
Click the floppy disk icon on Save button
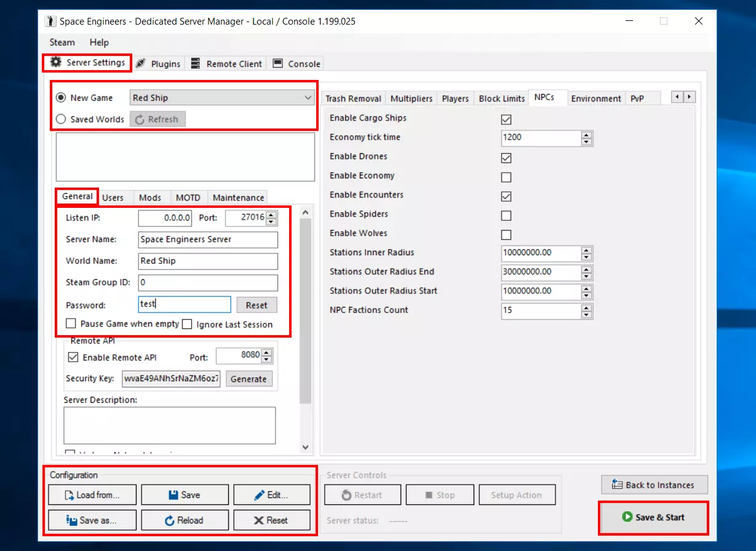pyautogui.click(x=173, y=494)
